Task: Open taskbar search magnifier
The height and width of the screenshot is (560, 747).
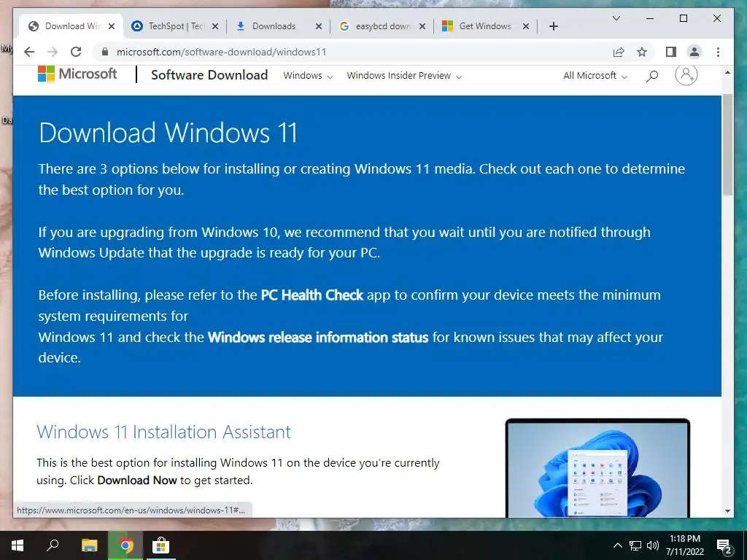Action: (53, 545)
